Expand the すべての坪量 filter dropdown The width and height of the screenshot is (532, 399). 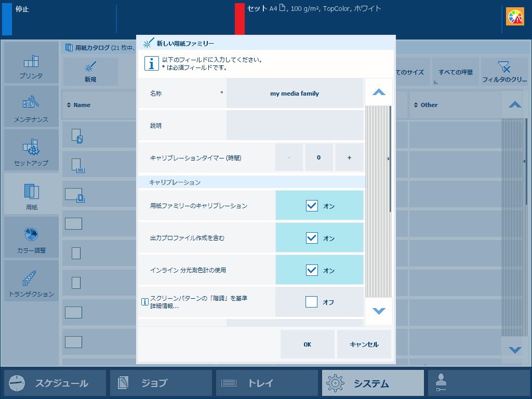tap(455, 72)
